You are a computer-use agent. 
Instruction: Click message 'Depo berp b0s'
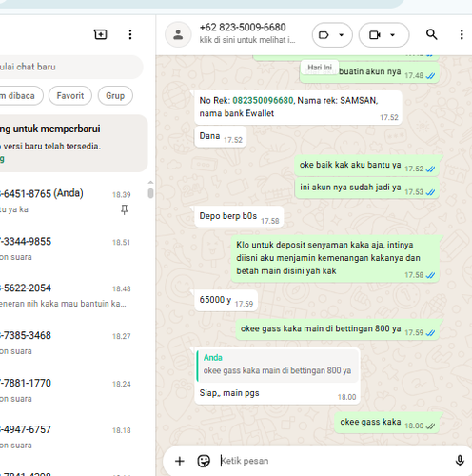(x=239, y=216)
